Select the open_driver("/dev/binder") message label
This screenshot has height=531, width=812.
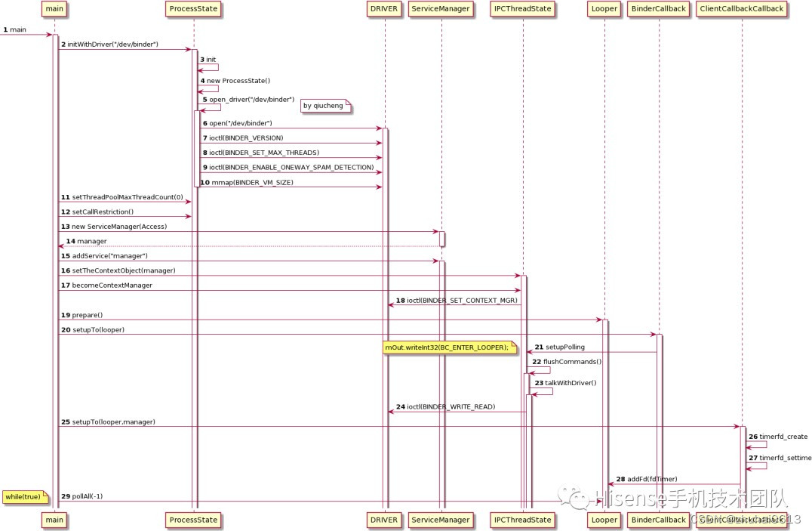tap(248, 100)
